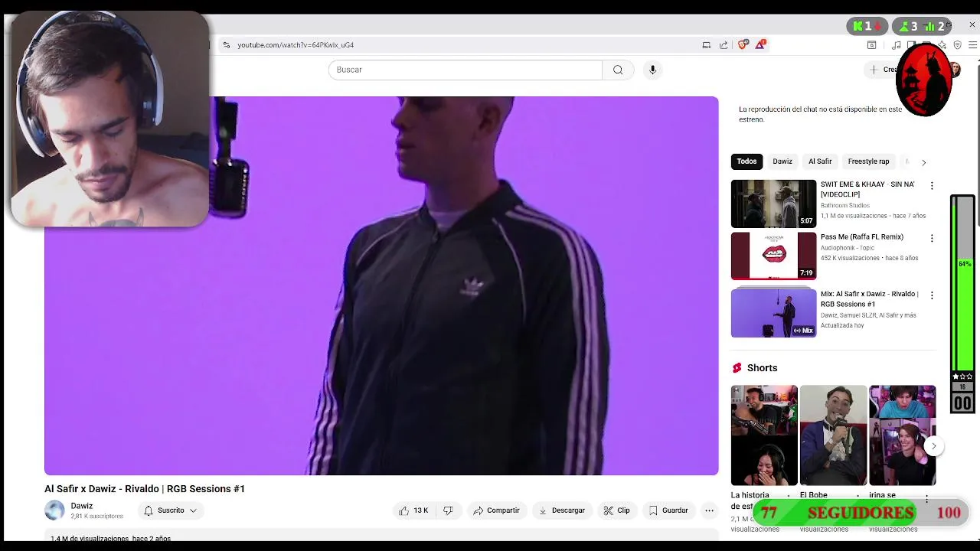Open the La historia short thumbnail

point(764,435)
